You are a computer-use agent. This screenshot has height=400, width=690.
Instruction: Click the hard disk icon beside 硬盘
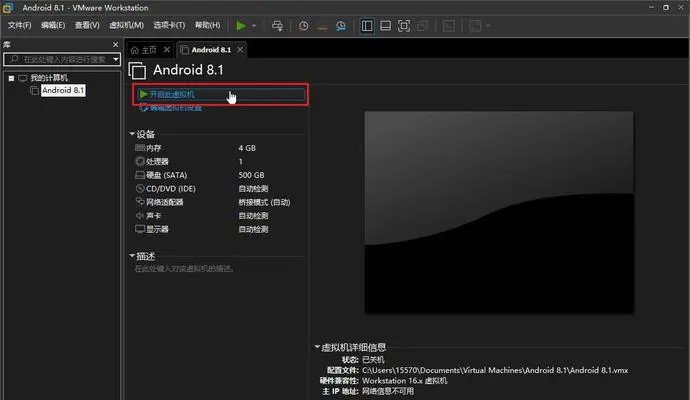(x=140, y=175)
